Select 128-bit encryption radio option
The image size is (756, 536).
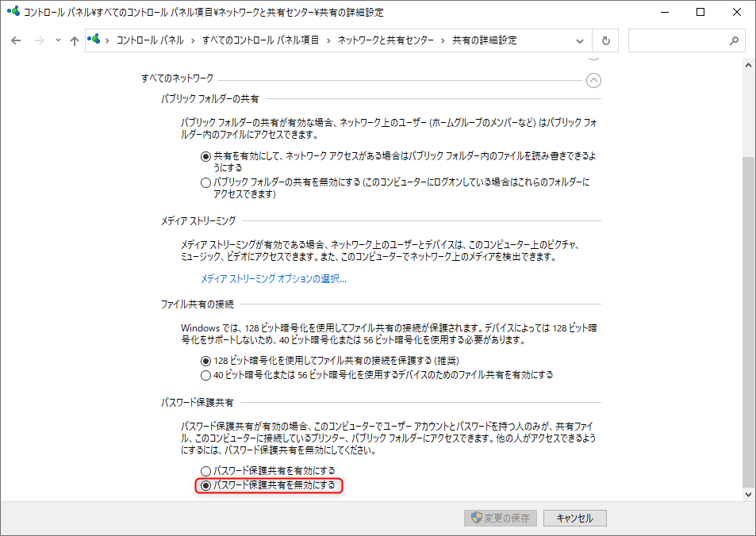206,361
